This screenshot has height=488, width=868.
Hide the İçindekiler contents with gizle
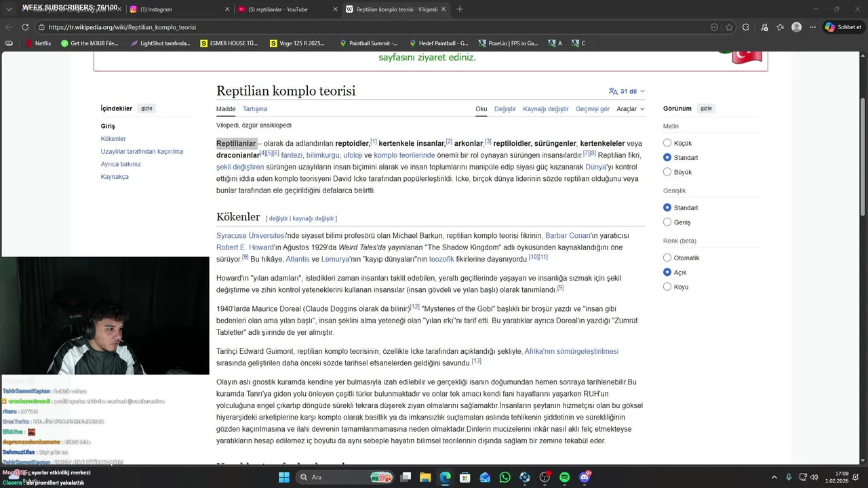tap(146, 108)
